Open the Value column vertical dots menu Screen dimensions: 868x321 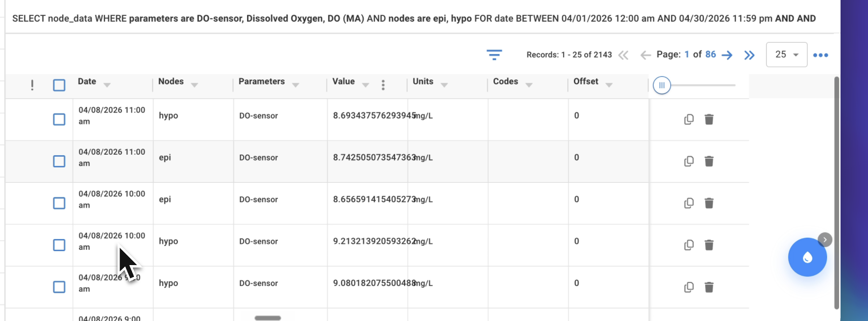click(383, 85)
